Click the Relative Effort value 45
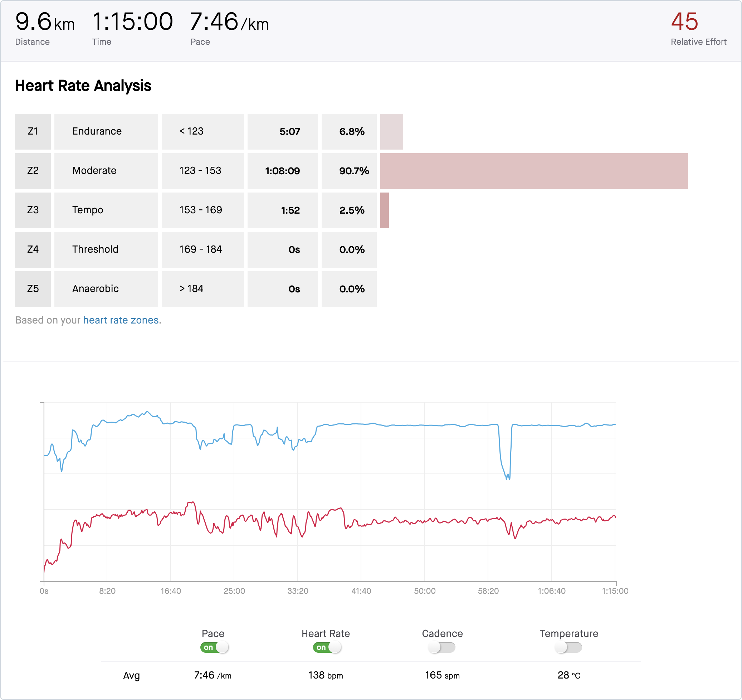Screen dimensions: 742x700 pyautogui.click(x=684, y=21)
